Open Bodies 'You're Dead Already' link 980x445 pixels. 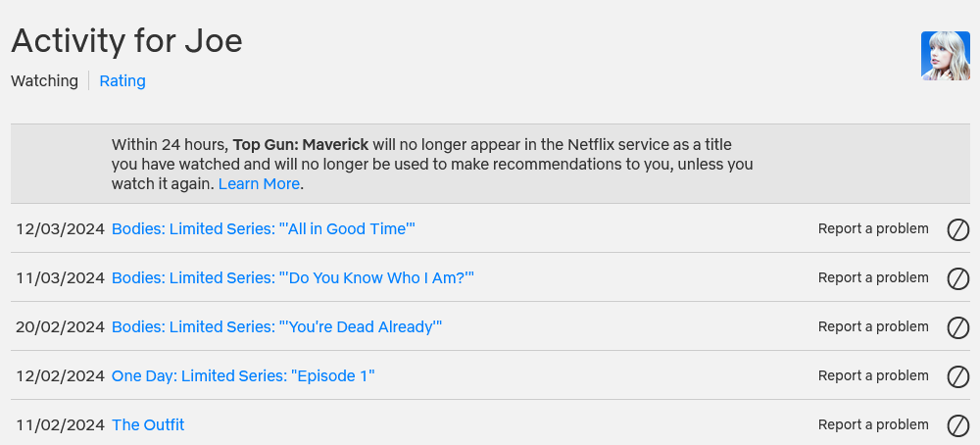[x=277, y=327]
